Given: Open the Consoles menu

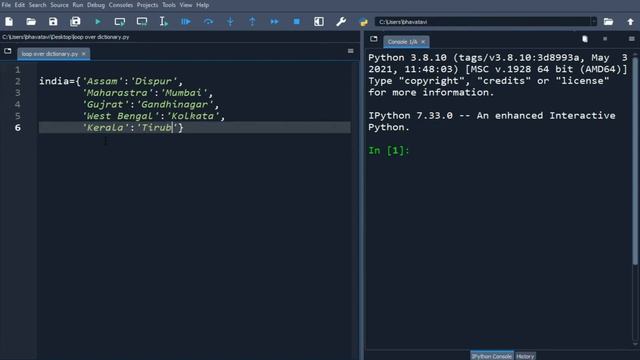Looking at the screenshot, I should click(x=121, y=5).
